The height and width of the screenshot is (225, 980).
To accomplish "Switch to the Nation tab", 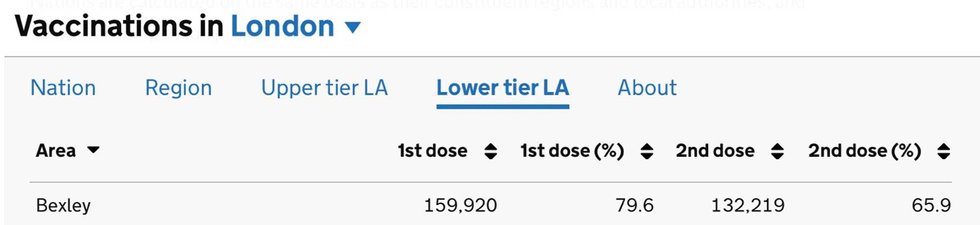I will pos(63,88).
